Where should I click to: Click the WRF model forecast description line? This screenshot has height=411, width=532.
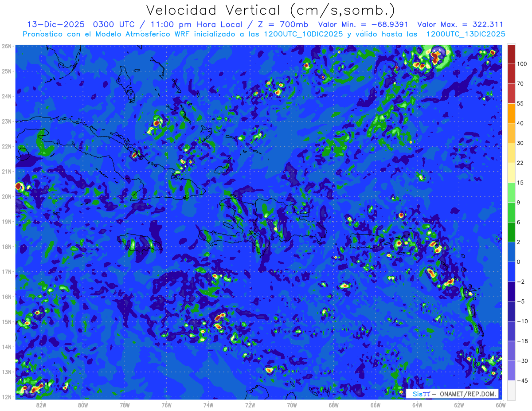pyautogui.click(x=264, y=34)
